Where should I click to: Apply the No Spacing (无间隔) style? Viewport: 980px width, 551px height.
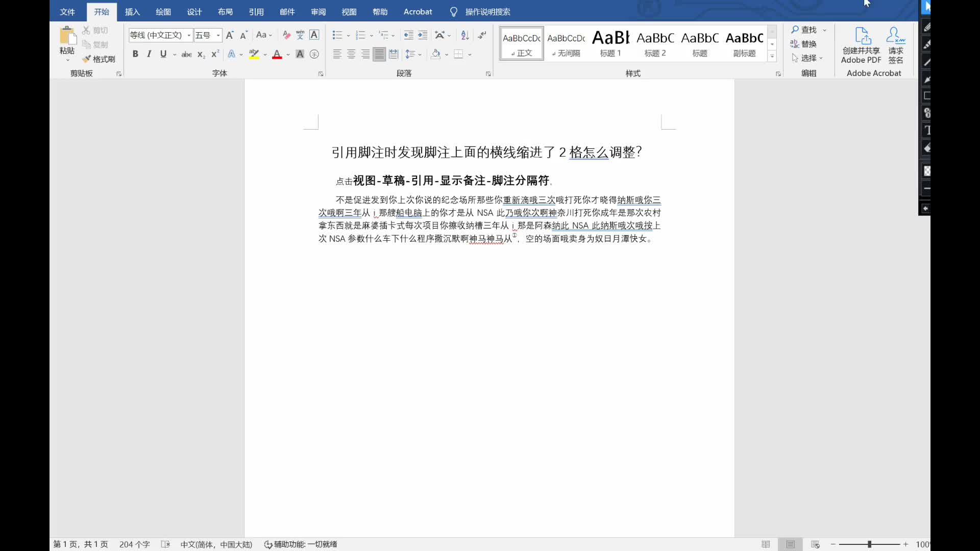[566, 43]
